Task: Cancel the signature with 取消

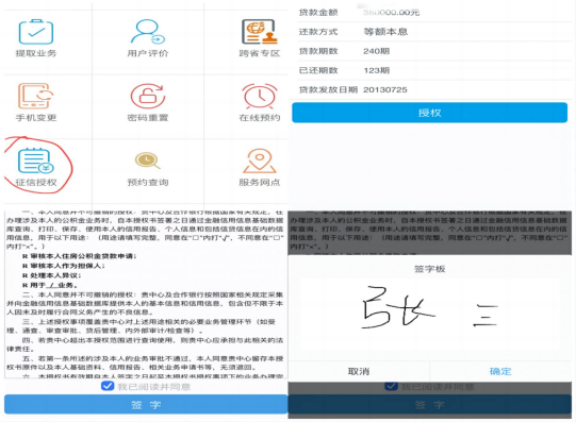Action: coord(359,371)
